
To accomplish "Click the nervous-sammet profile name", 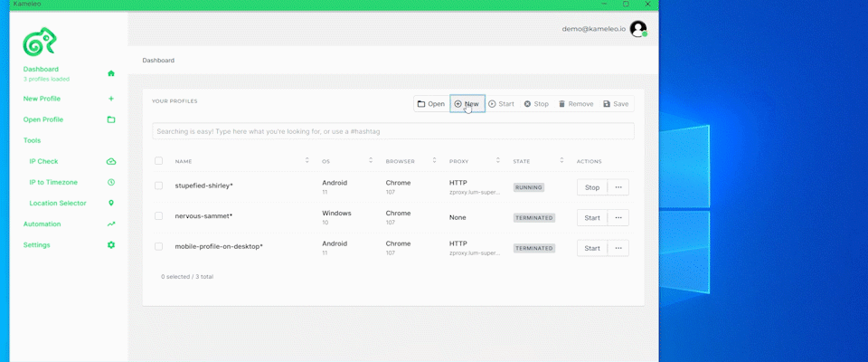I will [203, 216].
